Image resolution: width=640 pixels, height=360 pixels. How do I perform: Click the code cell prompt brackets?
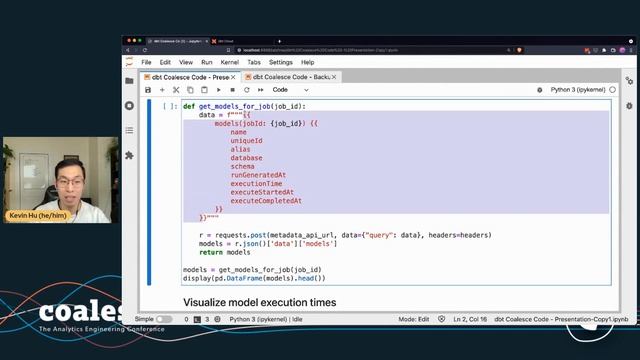[170, 106]
